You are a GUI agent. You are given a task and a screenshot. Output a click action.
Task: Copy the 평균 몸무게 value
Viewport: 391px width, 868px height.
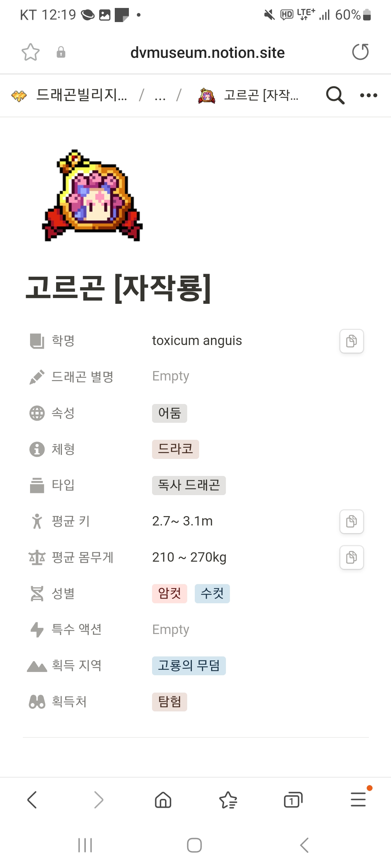(x=352, y=557)
